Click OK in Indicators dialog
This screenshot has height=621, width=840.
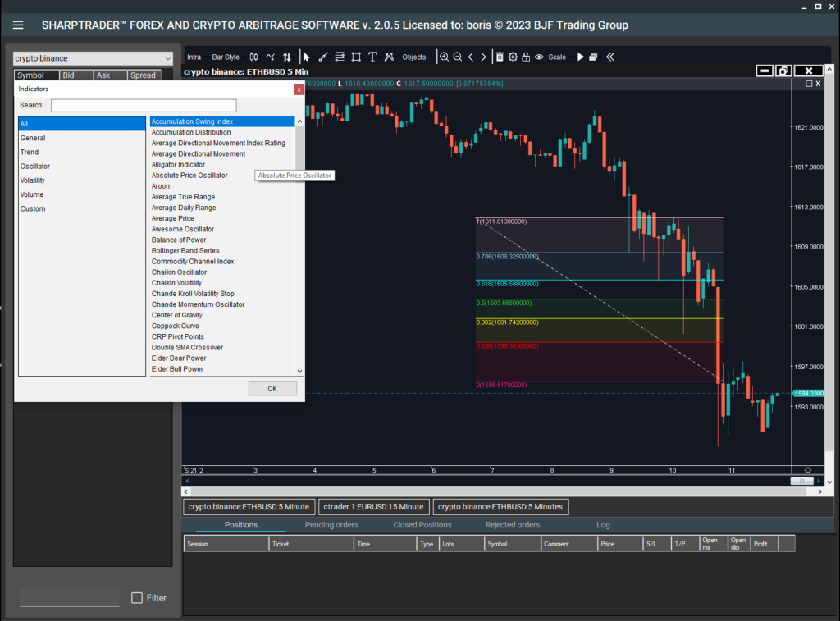(x=272, y=389)
